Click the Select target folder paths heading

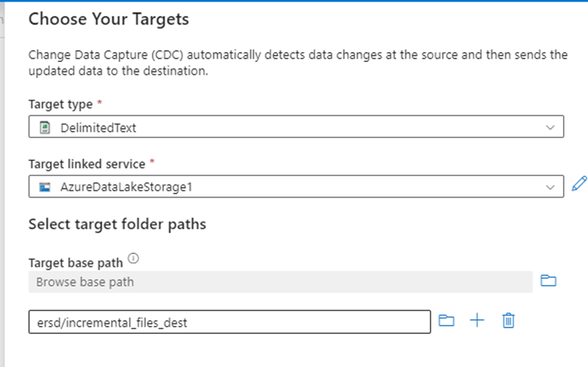tap(117, 224)
